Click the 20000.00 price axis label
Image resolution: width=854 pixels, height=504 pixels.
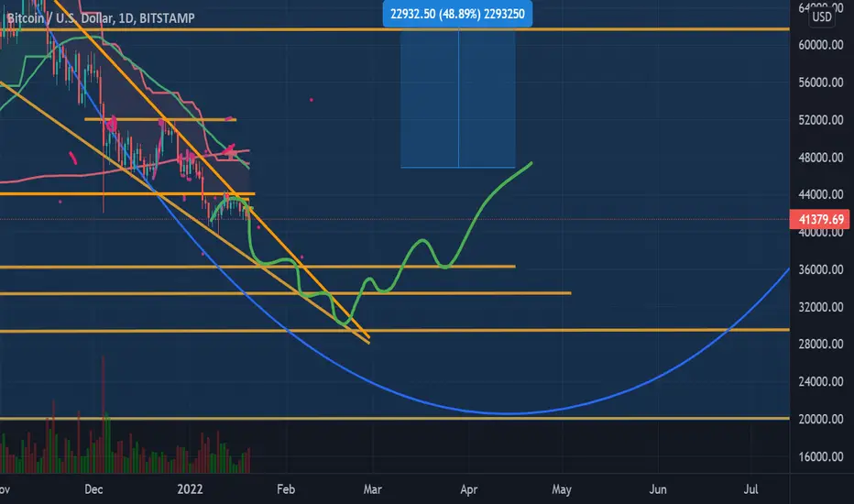point(820,420)
